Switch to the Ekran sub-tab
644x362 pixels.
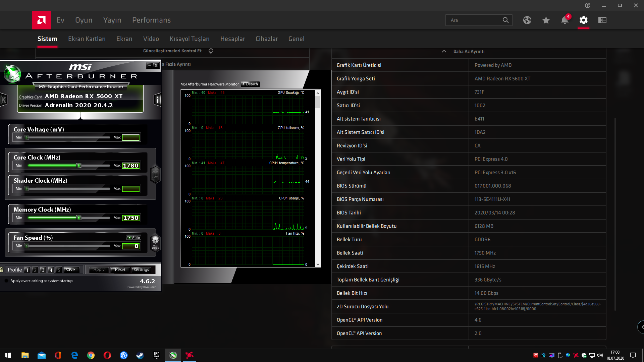point(124,39)
